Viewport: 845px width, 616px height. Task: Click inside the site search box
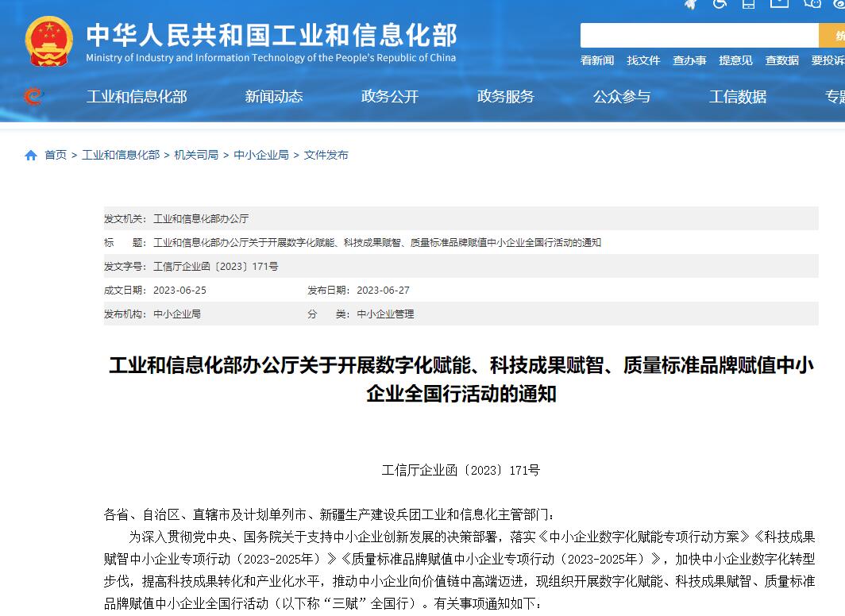[699, 36]
